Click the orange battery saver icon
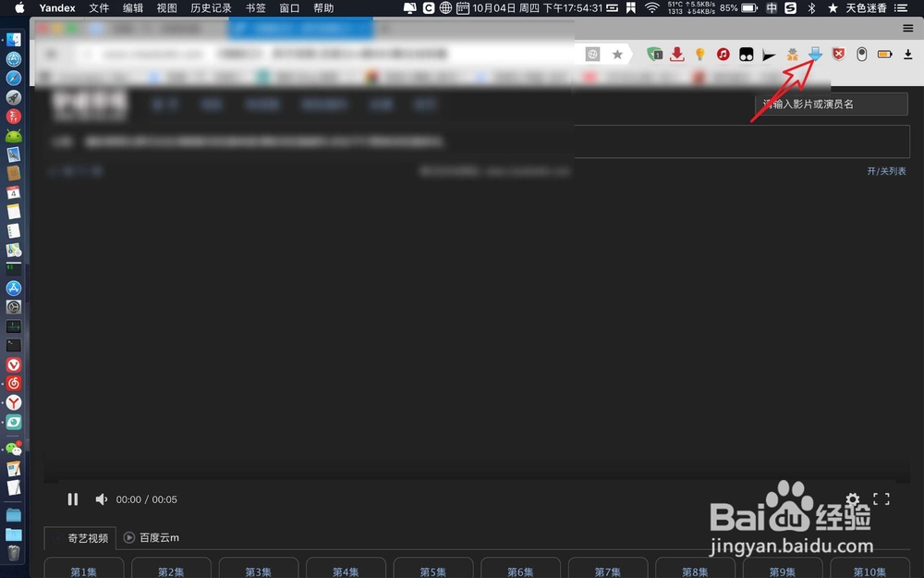Screen dimensions: 924x578 pos(884,55)
